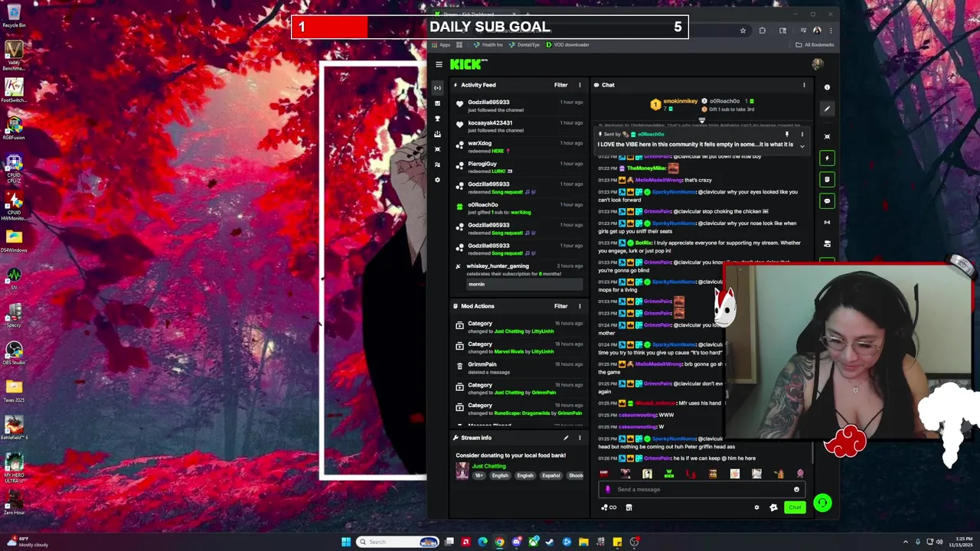Open Mod Actions Filter
The width and height of the screenshot is (980, 551).
[560, 306]
